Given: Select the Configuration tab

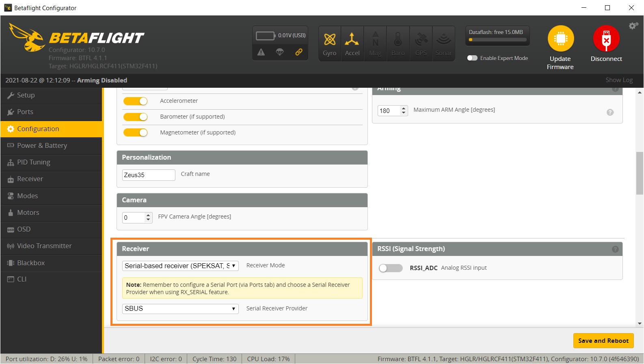Looking at the screenshot, I should click(x=51, y=129).
